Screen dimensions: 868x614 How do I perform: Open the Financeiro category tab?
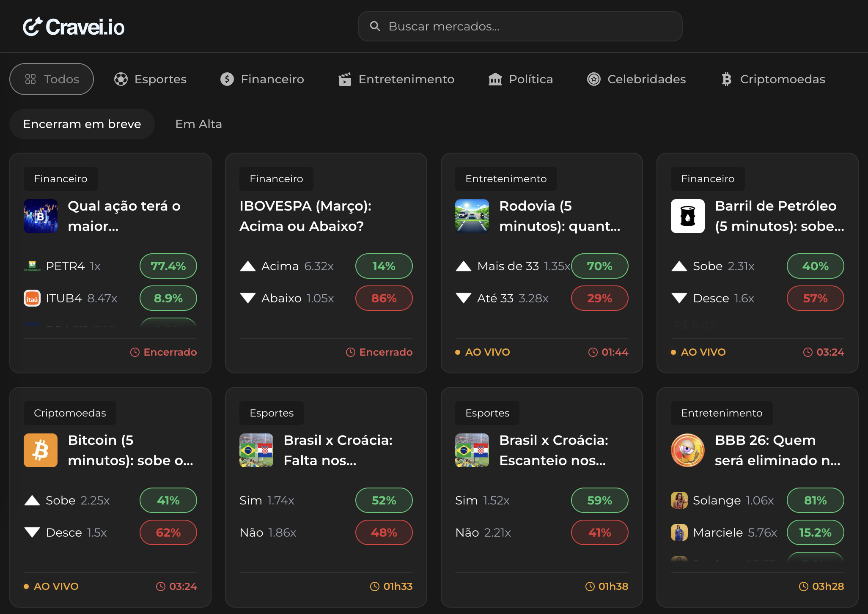point(262,79)
